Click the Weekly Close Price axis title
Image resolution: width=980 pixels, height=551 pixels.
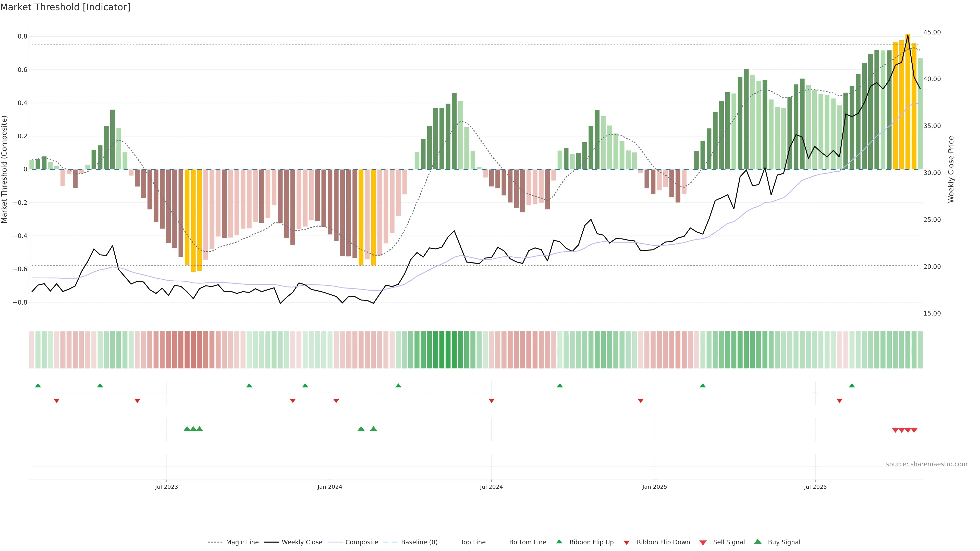coord(951,169)
